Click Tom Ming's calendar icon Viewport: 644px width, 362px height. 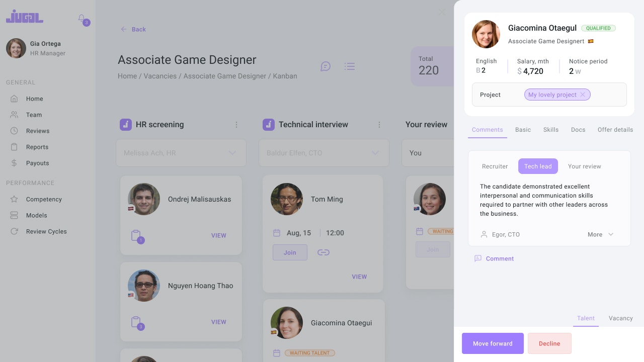[276, 233]
